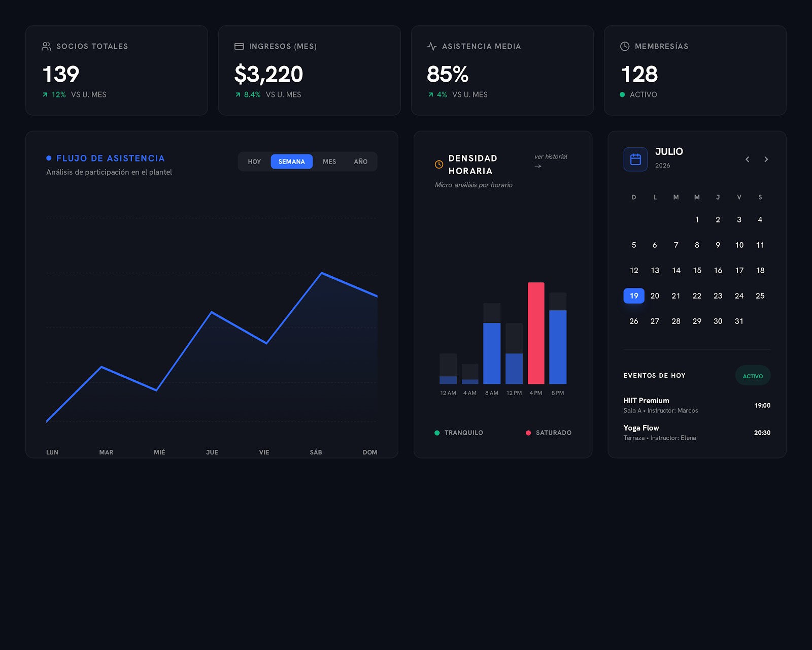812x650 pixels.
Task: Click the users icon beside Socios Totales
Action: (46, 46)
